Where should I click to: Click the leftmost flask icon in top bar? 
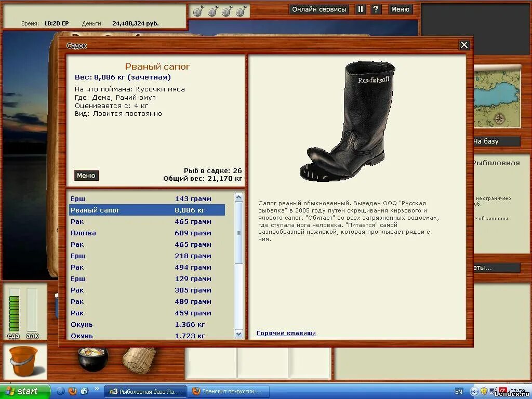point(198,11)
